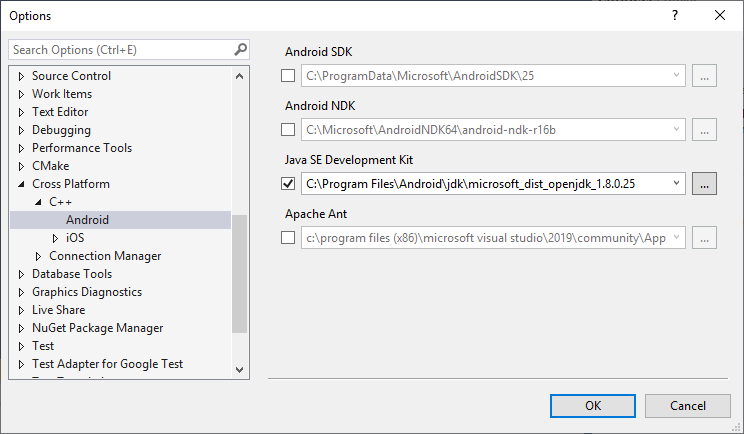
Task: Browse for Java SE Development Kit path
Action: (704, 183)
